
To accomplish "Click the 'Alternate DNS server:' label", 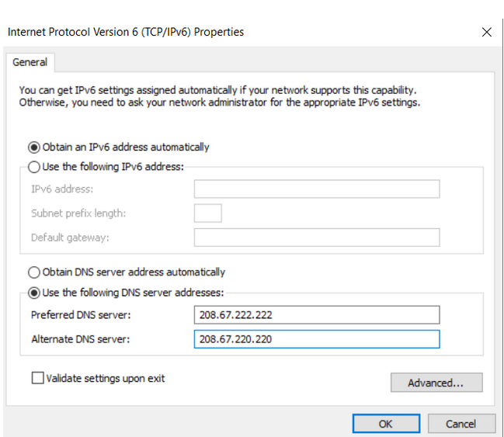I will [x=81, y=339].
